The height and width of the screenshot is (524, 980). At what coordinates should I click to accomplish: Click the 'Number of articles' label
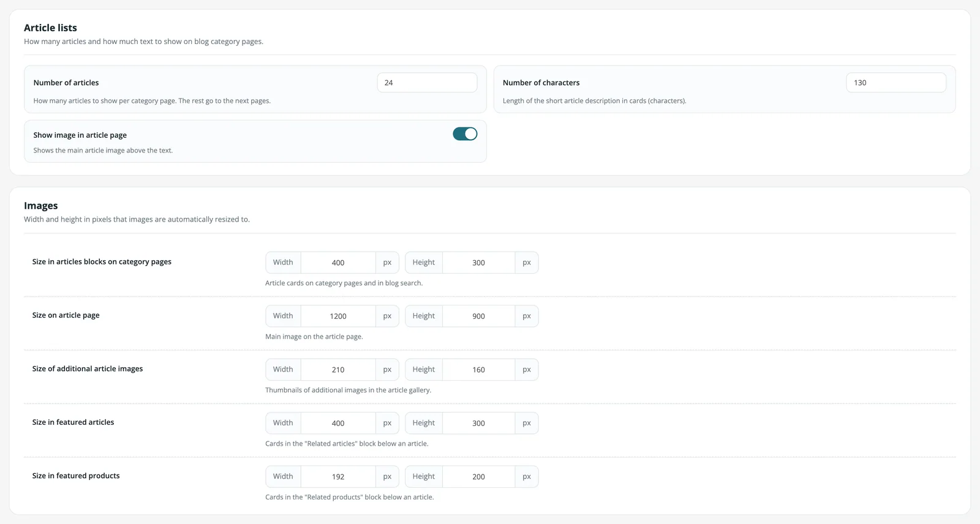66,83
